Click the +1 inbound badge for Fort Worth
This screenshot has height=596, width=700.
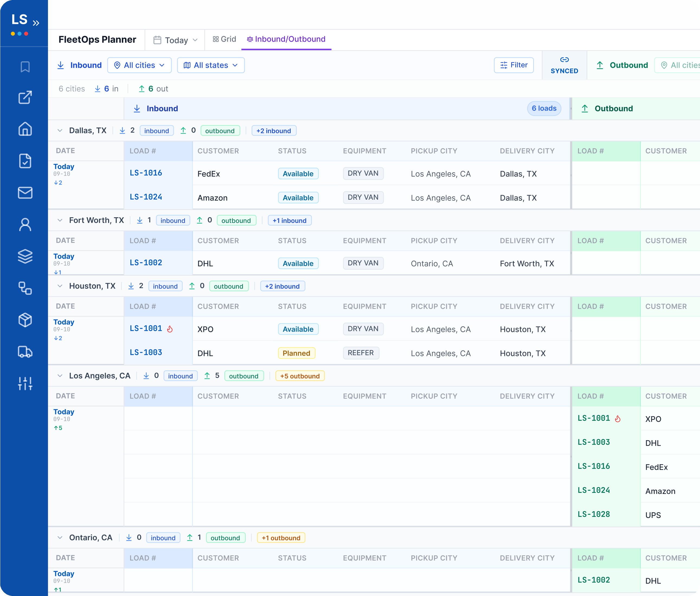pyautogui.click(x=290, y=221)
